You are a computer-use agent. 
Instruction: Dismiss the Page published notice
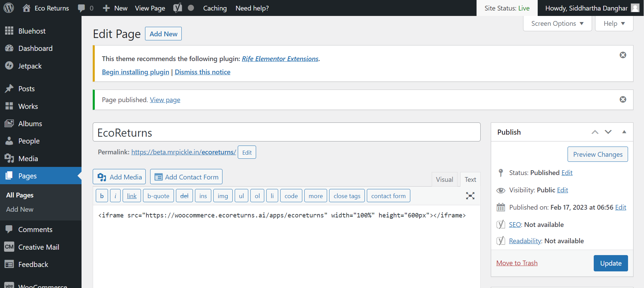623,99
